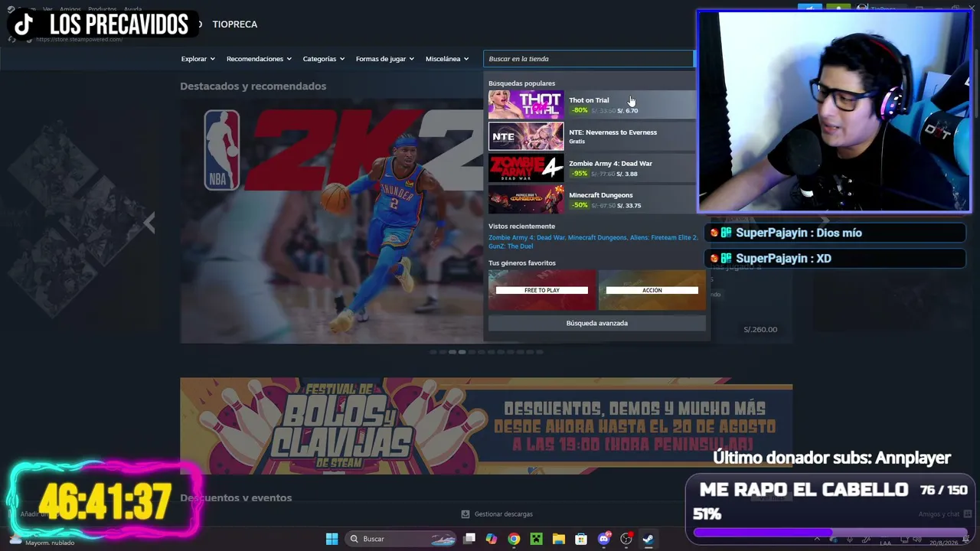The width and height of the screenshot is (980, 551).
Task: Select Thot on Trial search result title
Action: (x=589, y=100)
